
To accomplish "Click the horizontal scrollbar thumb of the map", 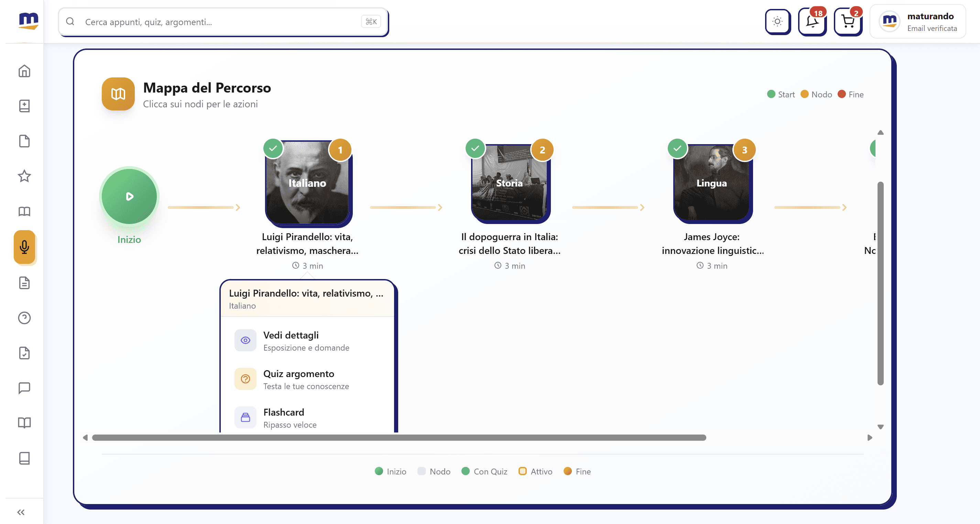I will point(399,438).
